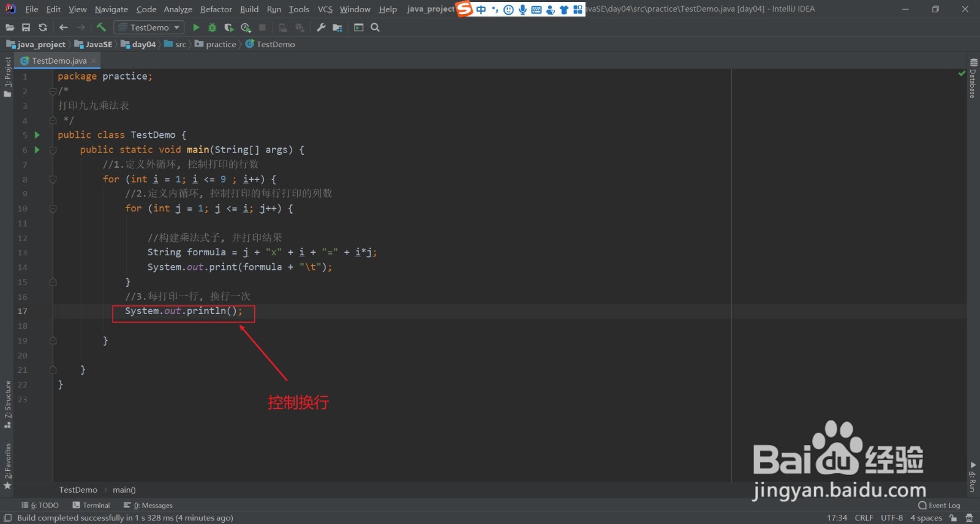Click src in the navigation breadcrumb
Screen dimensions: 980x524
click(x=176, y=44)
